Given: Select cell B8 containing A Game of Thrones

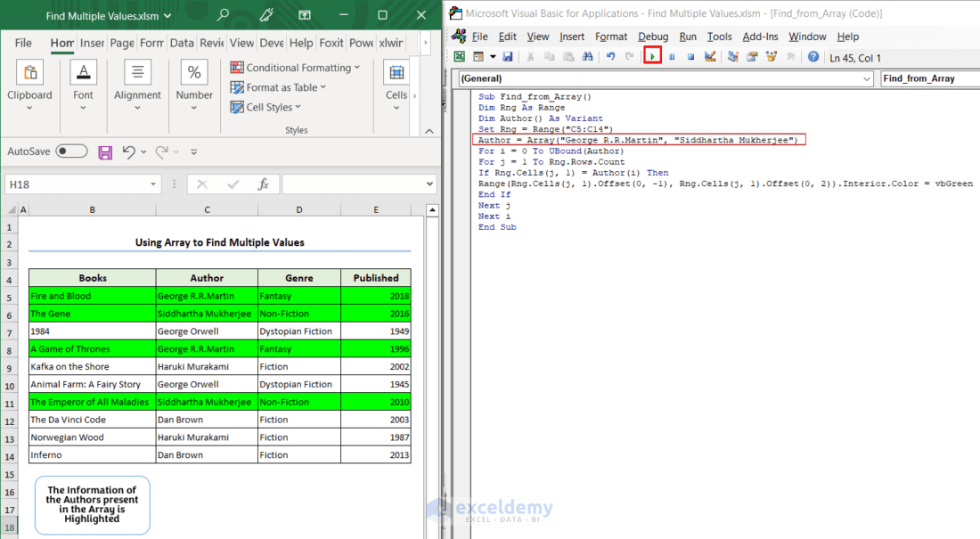Looking at the screenshot, I should 92,348.
